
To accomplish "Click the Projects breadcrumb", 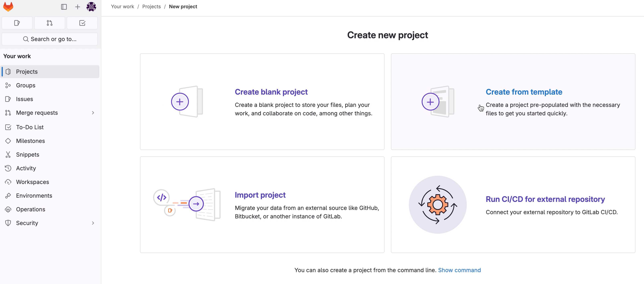I will point(151,6).
